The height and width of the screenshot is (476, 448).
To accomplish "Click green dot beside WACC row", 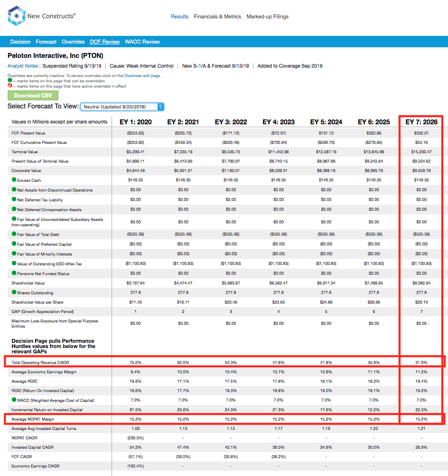I will pyautogui.click(x=14, y=400).
